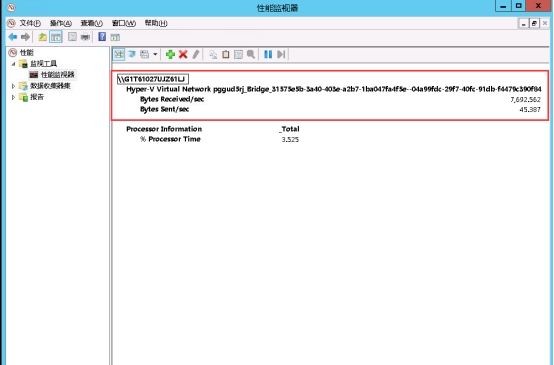Open Help via blue question mark icon
The image size is (554, 365).
click(102, 36)
